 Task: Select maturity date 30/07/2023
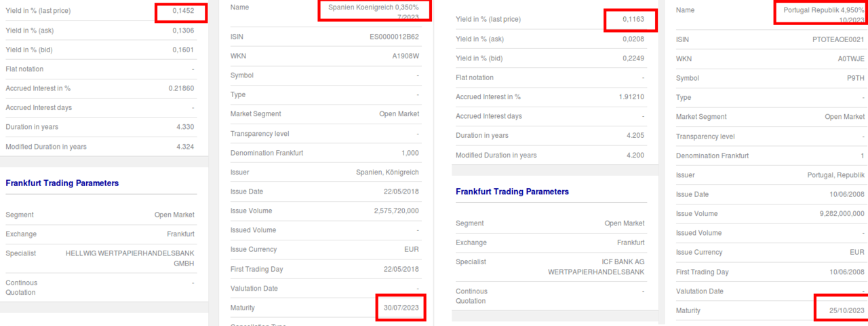coord(401,308)
